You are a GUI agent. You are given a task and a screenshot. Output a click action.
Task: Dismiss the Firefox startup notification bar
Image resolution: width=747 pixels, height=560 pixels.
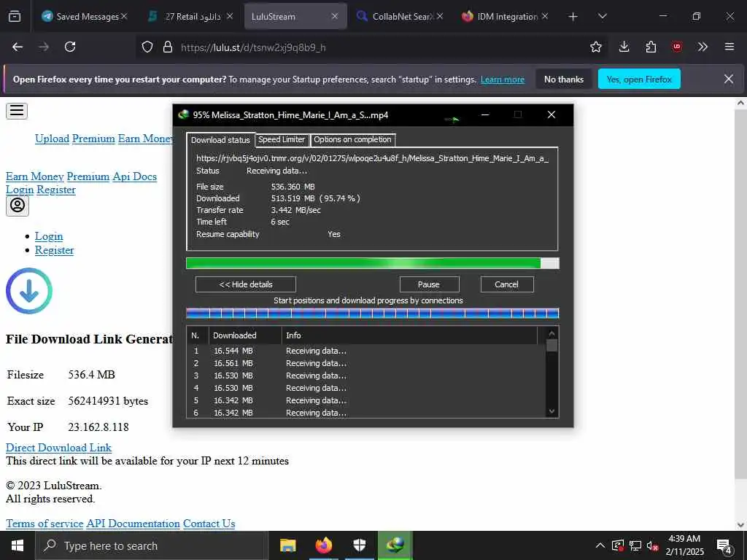pyautogui.click(x=729, y=79)
